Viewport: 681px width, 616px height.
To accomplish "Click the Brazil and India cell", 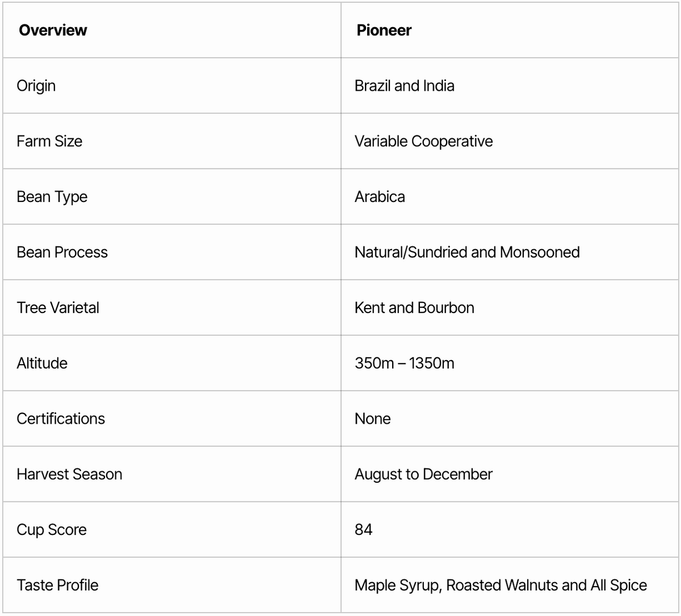I will point(404,86).
